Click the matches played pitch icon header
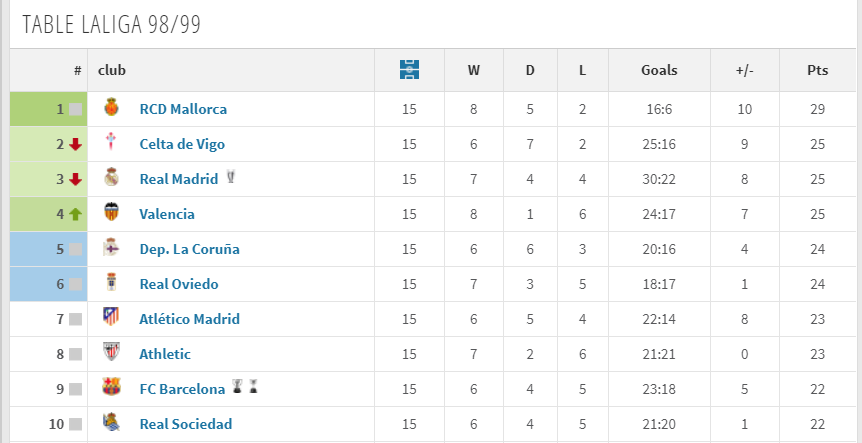This screenshot has width=862, height=443. [409, 70]
